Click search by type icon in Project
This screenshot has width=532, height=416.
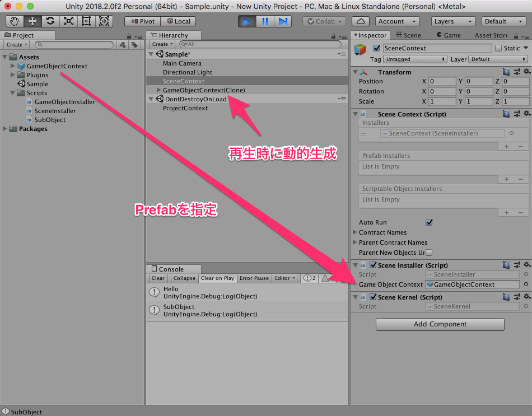tap(123, 44)
